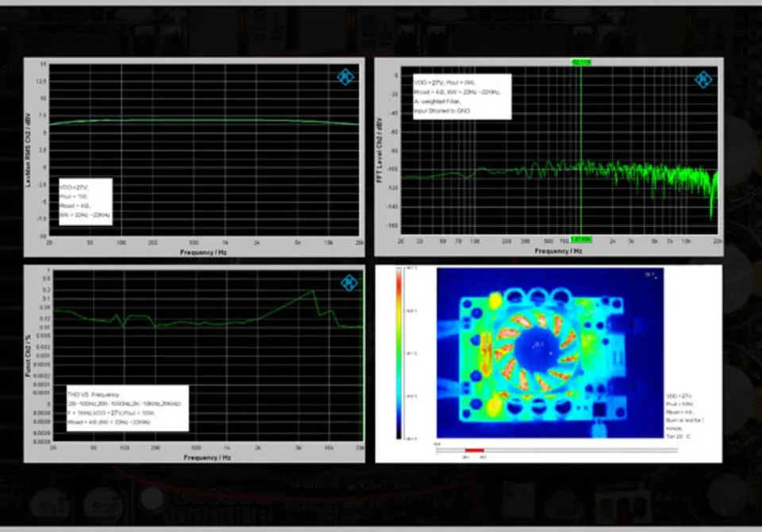Click the FFT Level Ch2 / dBV axis label
The image size is (762, 532).
point(379,150)
